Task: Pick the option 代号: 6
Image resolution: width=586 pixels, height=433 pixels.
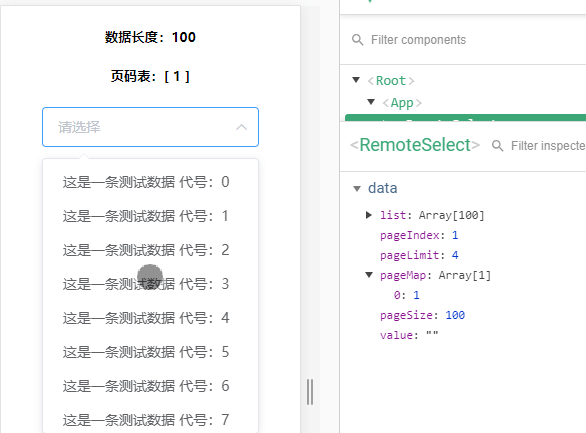Action: pos(150,386)
